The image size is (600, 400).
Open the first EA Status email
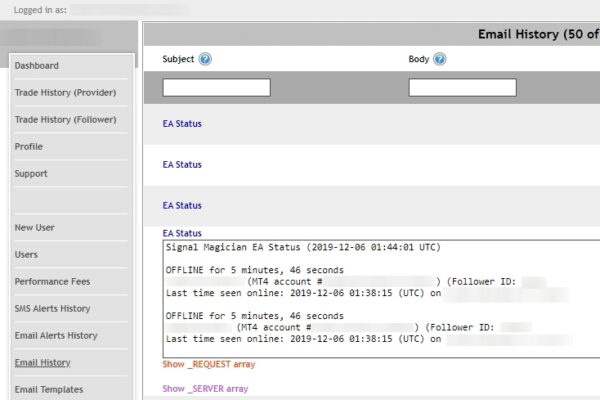tap(182, 125)
